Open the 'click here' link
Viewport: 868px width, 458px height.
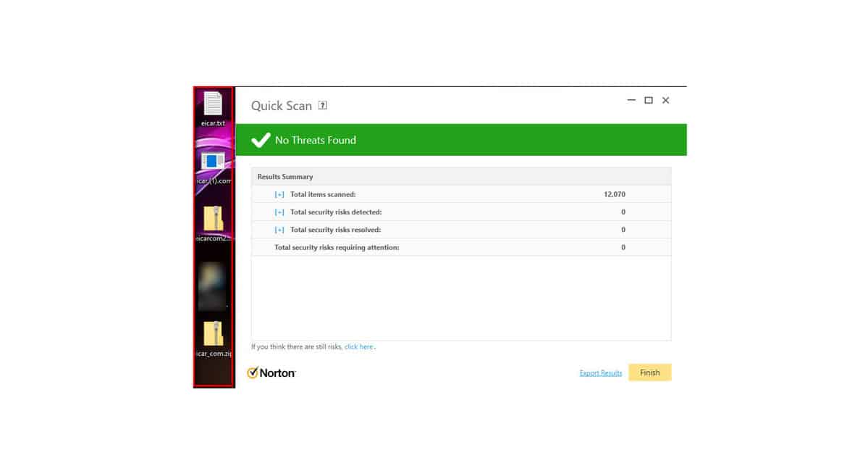359,346
